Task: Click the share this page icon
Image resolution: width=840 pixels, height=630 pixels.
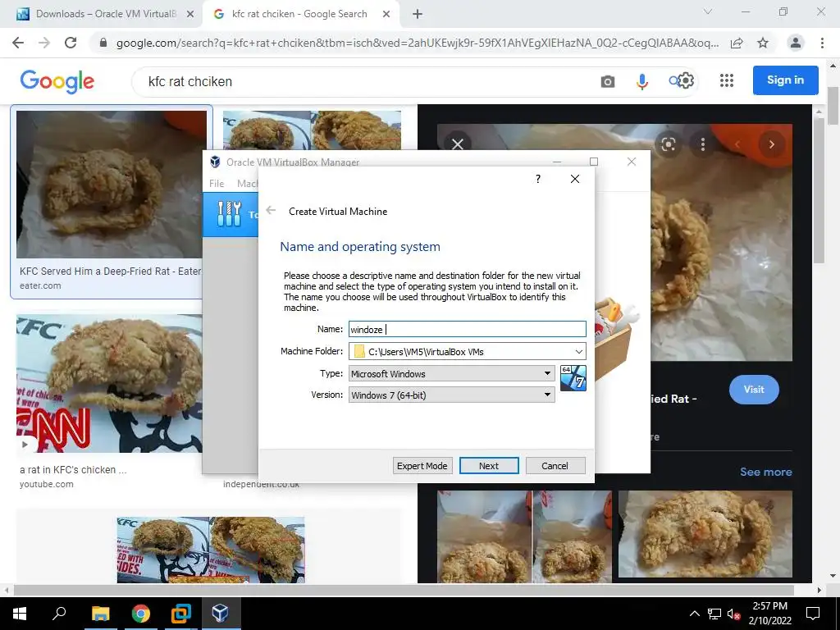Action: tap(737, 43)
